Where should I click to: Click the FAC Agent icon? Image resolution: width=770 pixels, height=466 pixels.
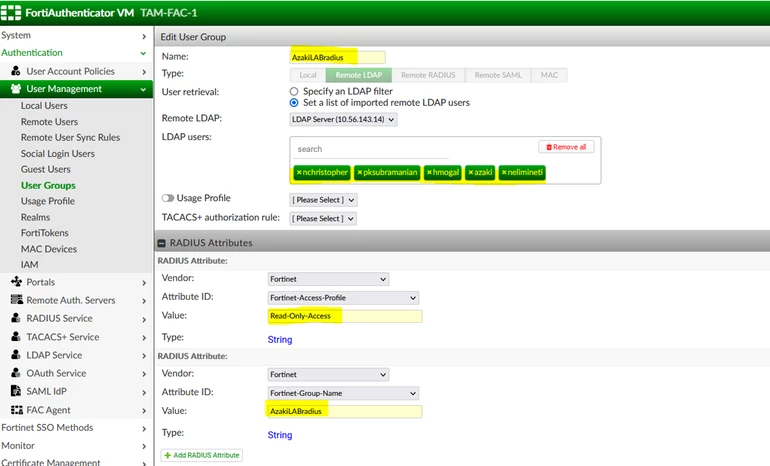[17, 410]
